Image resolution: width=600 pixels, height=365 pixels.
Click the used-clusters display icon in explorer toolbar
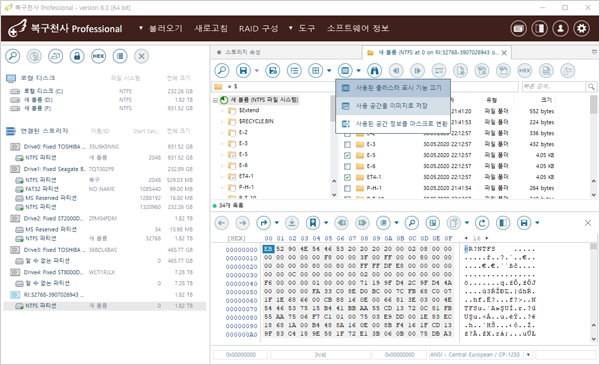coord(345,70)
